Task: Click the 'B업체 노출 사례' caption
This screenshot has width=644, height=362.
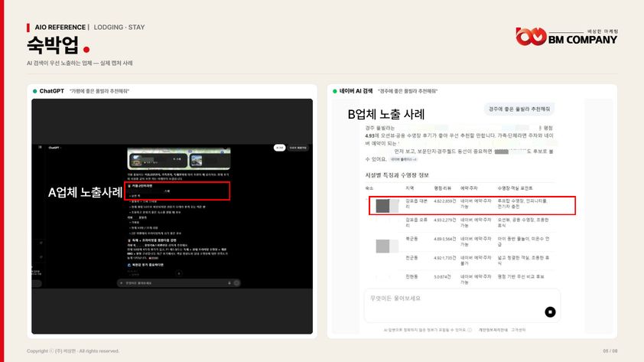Action: pyautogui.click(x=386, y=114)
